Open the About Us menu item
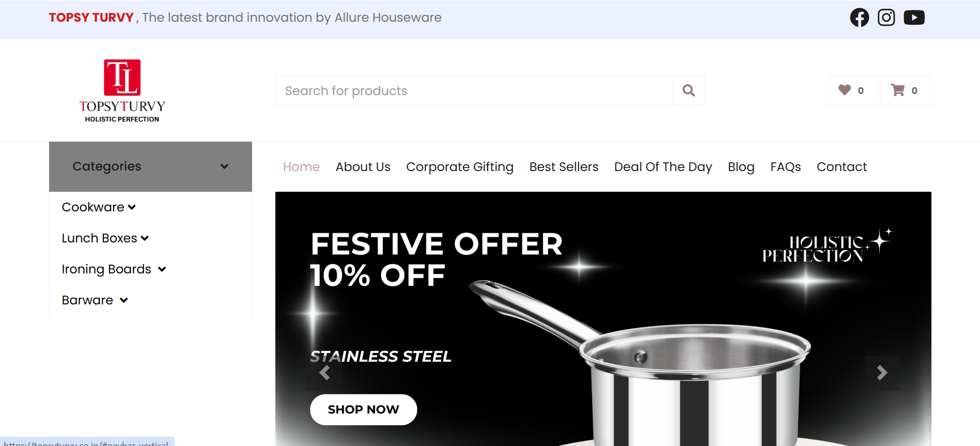Viewport: 980px width, 446px height. tap(363, 167)
